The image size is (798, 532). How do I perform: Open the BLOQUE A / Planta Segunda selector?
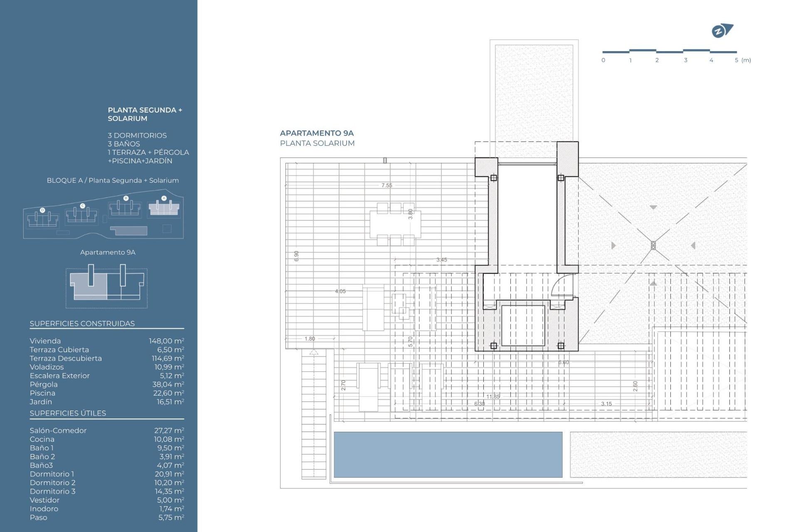113,180
